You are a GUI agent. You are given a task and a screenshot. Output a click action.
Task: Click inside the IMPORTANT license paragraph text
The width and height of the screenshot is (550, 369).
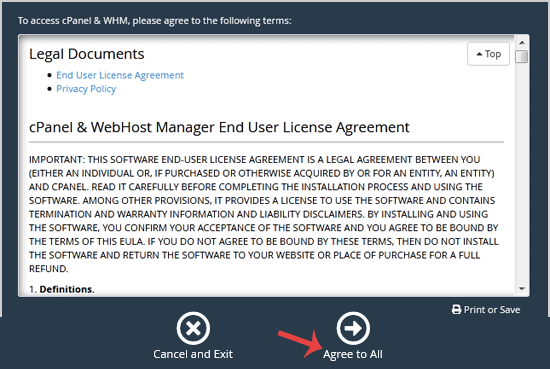(x=264, y=214)
